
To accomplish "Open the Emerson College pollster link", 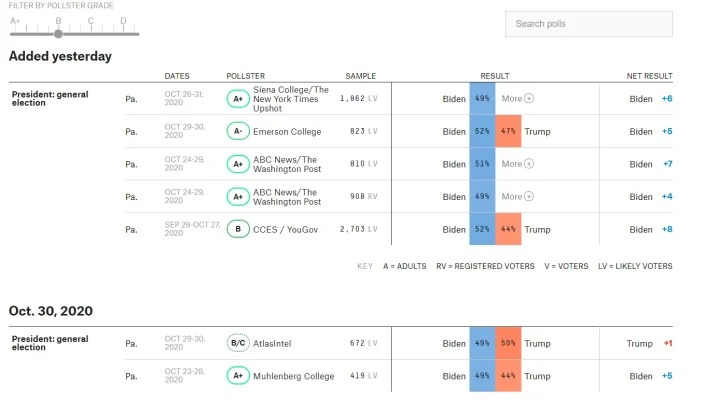I will pyautogui.click(x=287, y=131).
